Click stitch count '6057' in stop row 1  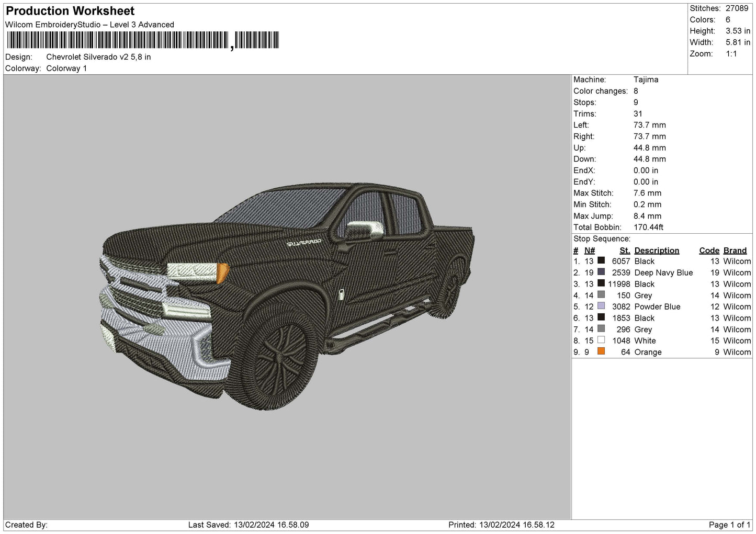pos(621,261)
